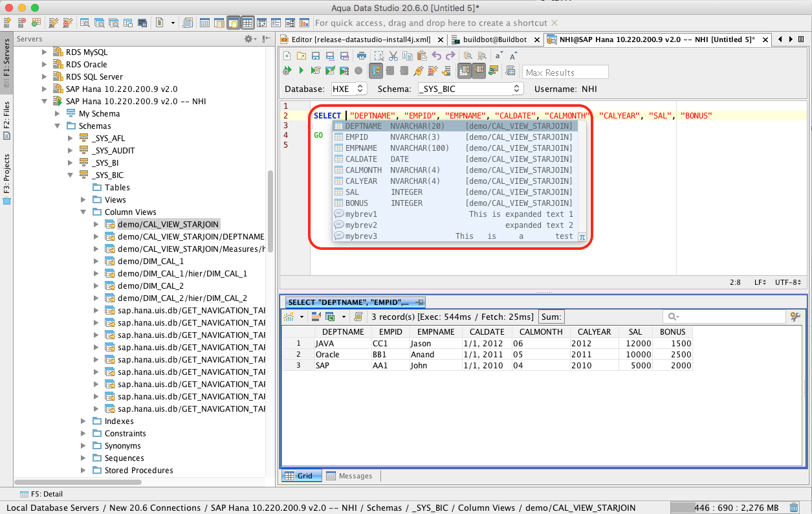Viewport: 812px width, 514px height.
Task: Click the Undo arrow icon
Action: coord(436,56)
